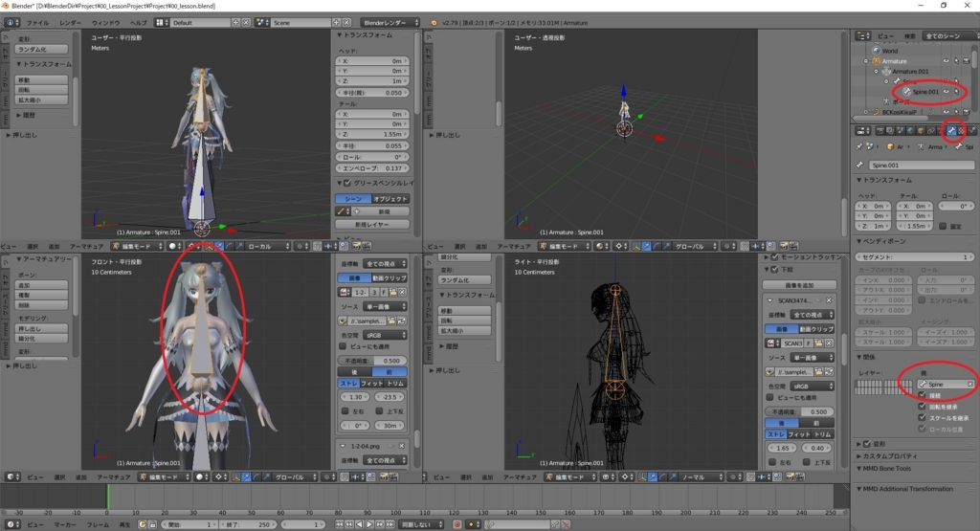The height and width of the screenshot is (531, 980).
Task: Adjust the 不透明度 0.500 slider in front view panel
Action: (372, 361)
